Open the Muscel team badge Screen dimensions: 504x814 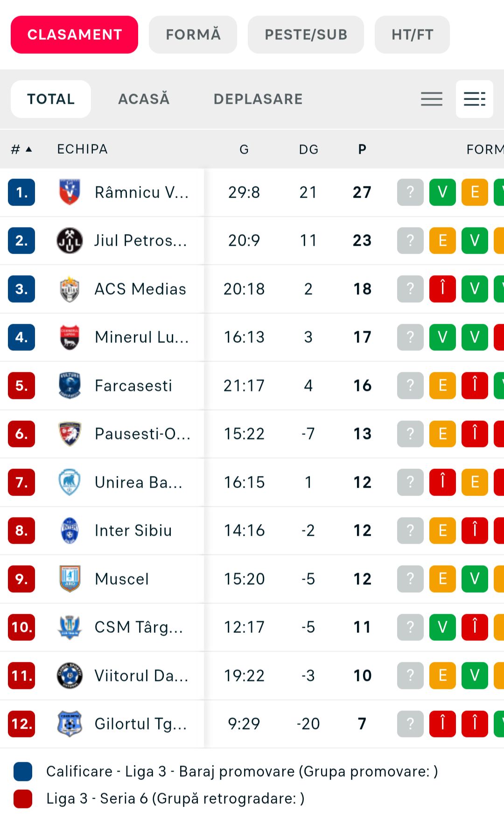[x=70, y=579]
